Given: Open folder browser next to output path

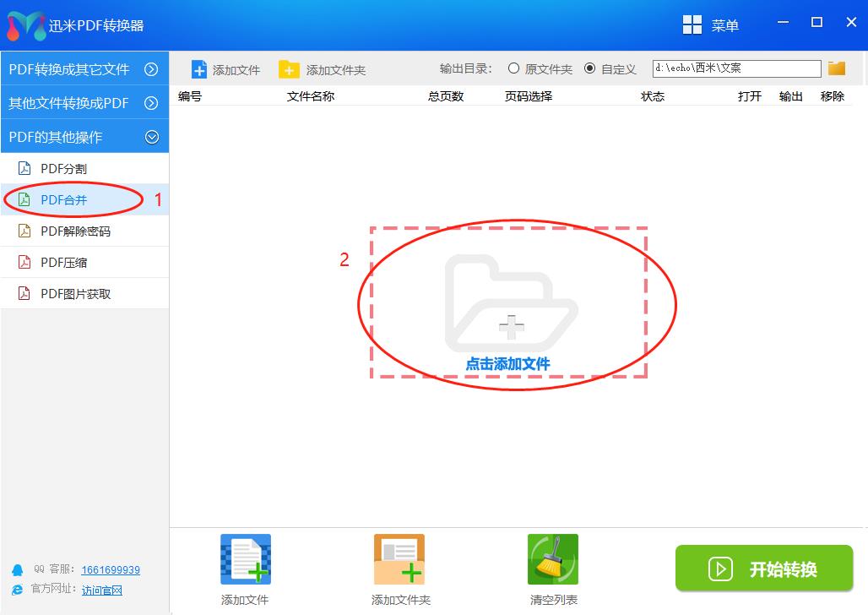Looking at the screenshot, I should pyautogui.click(x=837, y=68).
